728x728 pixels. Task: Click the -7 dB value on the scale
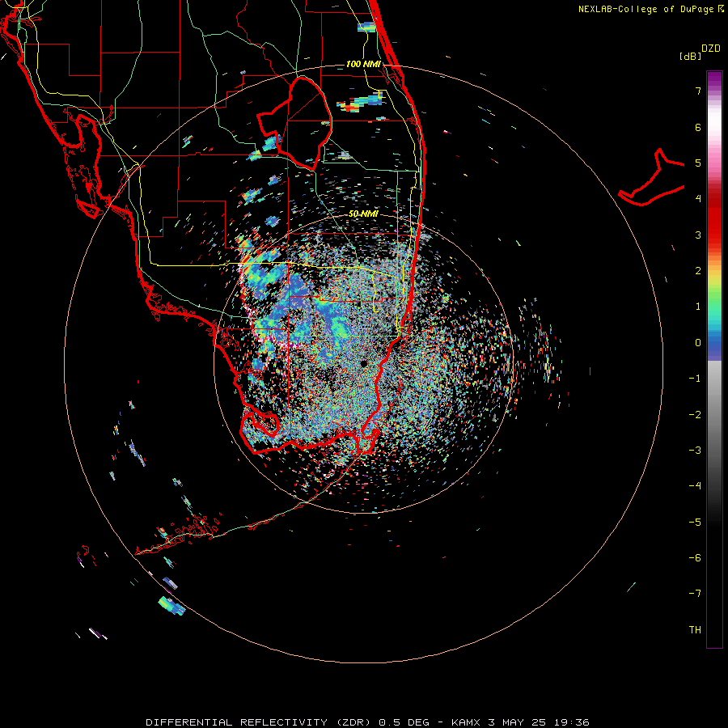[695, 594]
